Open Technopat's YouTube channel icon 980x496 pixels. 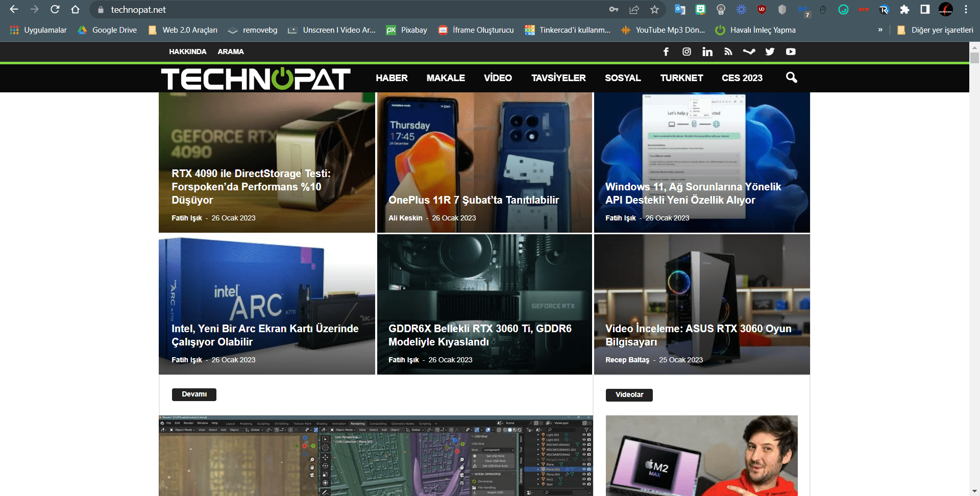(x=791, y=52)
